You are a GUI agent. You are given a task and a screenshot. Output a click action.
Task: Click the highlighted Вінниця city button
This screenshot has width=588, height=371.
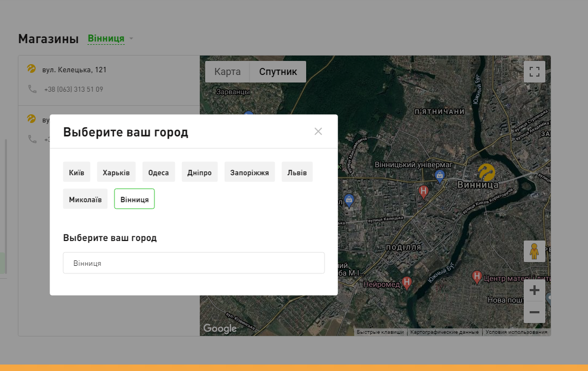pyautogui.click(x=134, y=199)
